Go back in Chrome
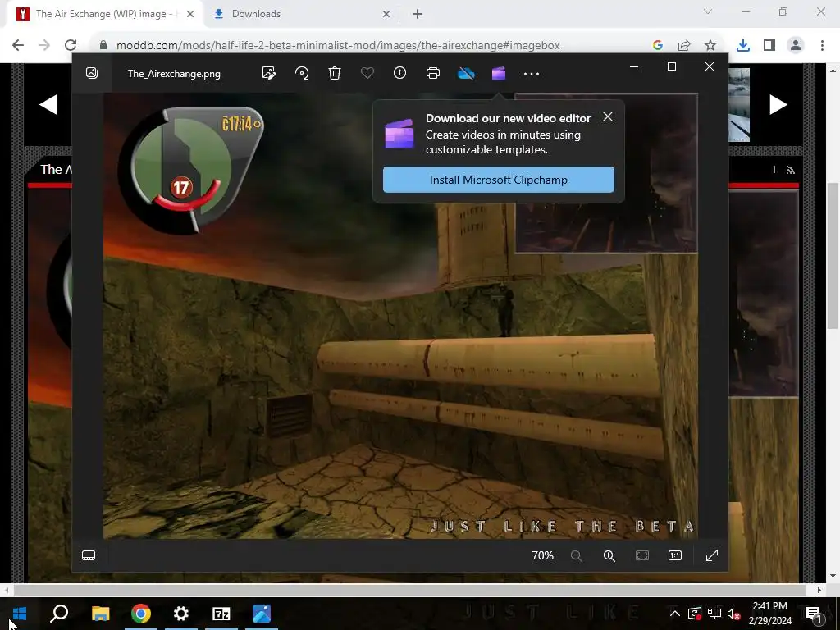The image size is (840, 630). (18, 45)
